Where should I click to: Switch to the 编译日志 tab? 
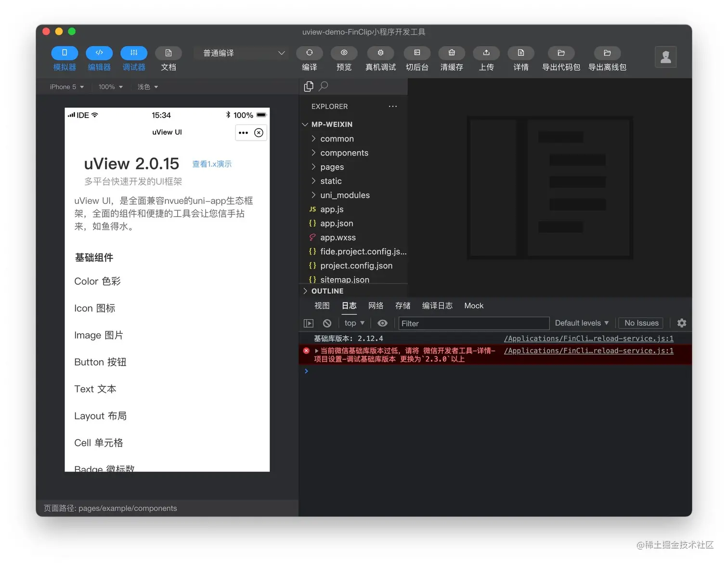[x=437, y=306]
